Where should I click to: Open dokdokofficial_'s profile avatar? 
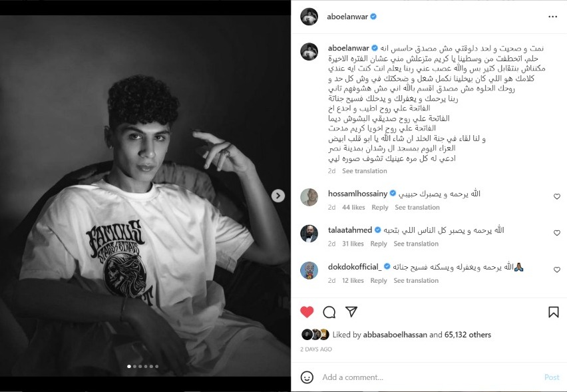pos(309,270)
